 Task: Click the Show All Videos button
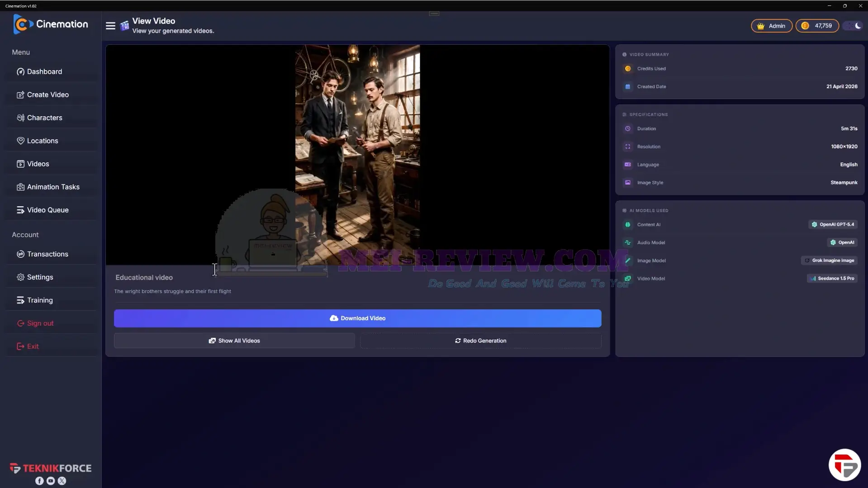(x=234, y=341)
